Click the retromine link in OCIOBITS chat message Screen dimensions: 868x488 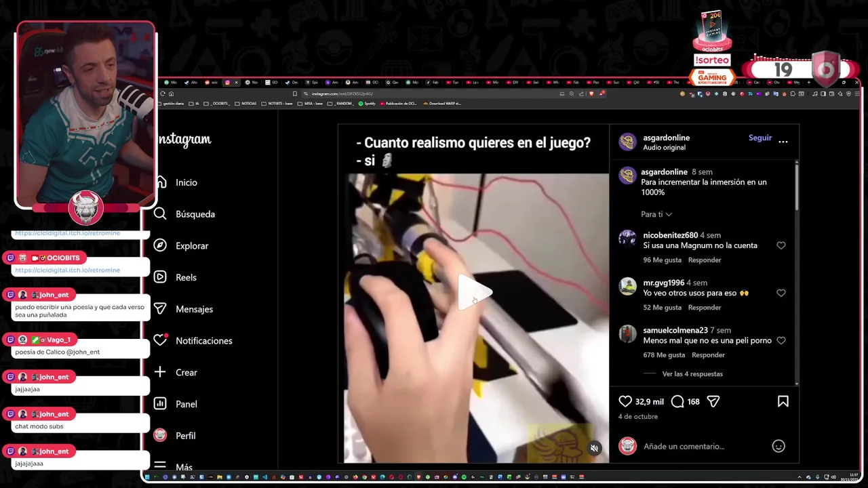[67, 270]
